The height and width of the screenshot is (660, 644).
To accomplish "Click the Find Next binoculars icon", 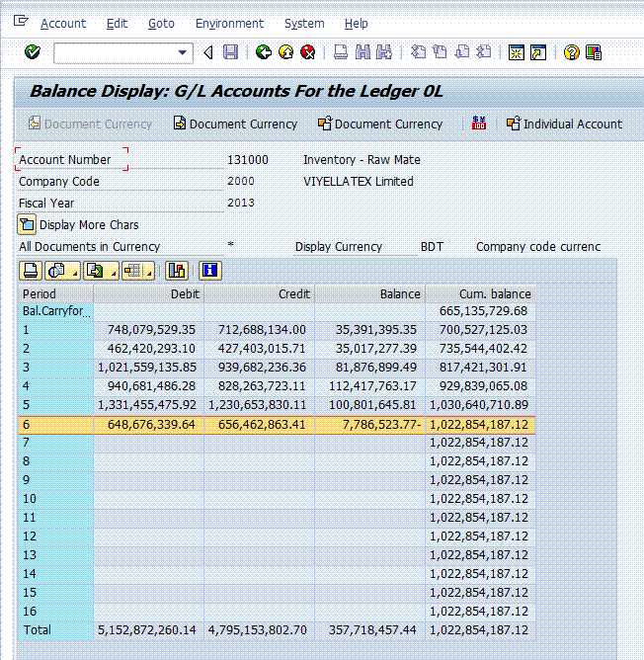I will [384, 52].
